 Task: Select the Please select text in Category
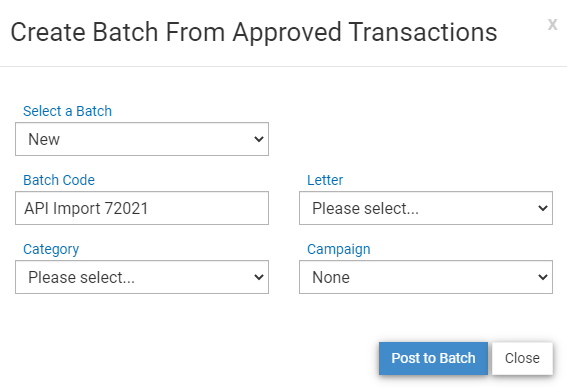[x=81, y=278]
